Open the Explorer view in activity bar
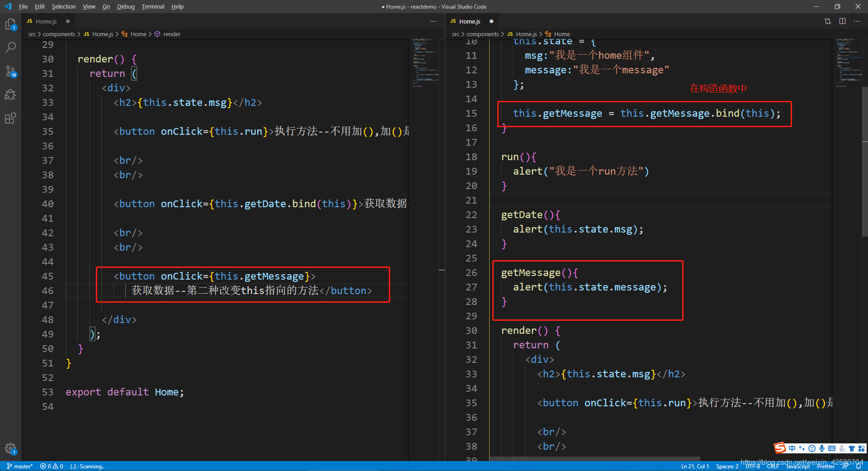The width and height of the screenshot is (868, 471). tap(10, 24)
